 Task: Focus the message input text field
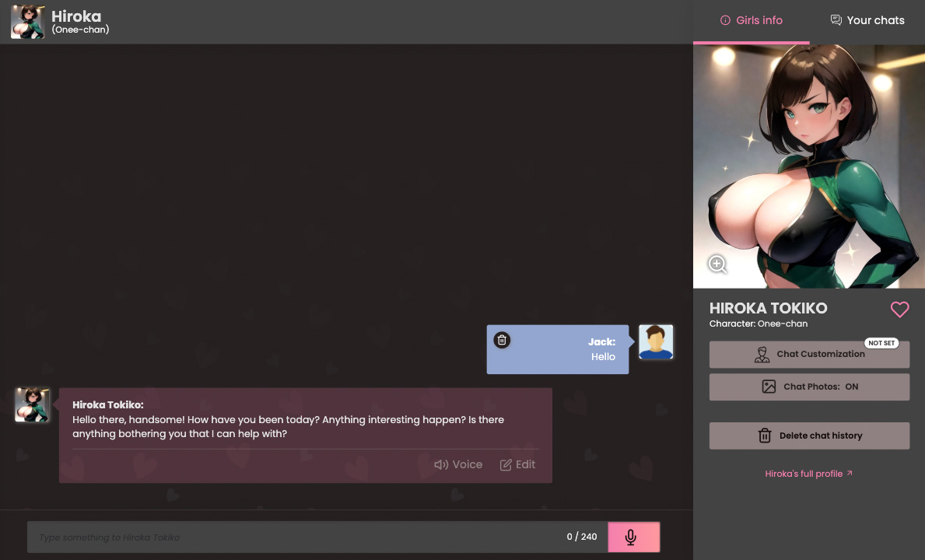[x=296, y=537]
